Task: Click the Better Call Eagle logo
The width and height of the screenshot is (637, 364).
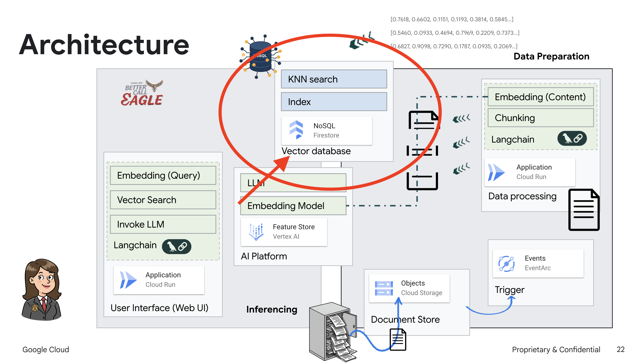Action: click(x=143, y=93)
